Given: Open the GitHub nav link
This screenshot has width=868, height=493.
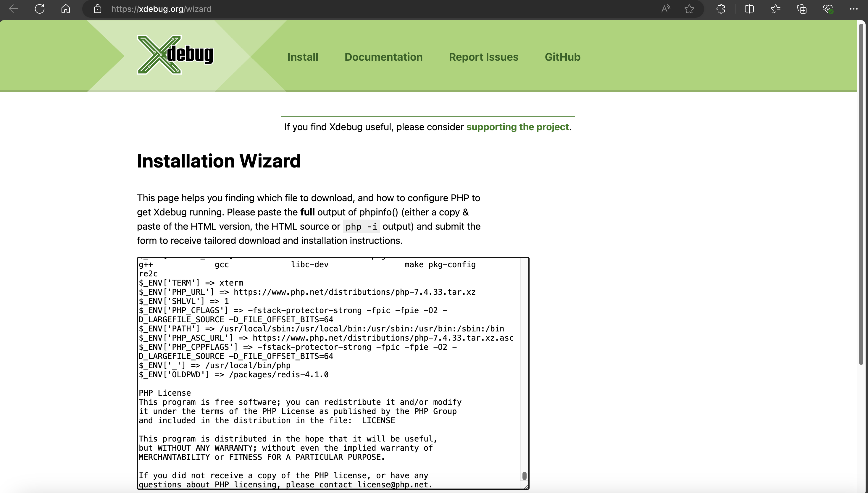Looking at the screenshot, I should click(562, 57).
